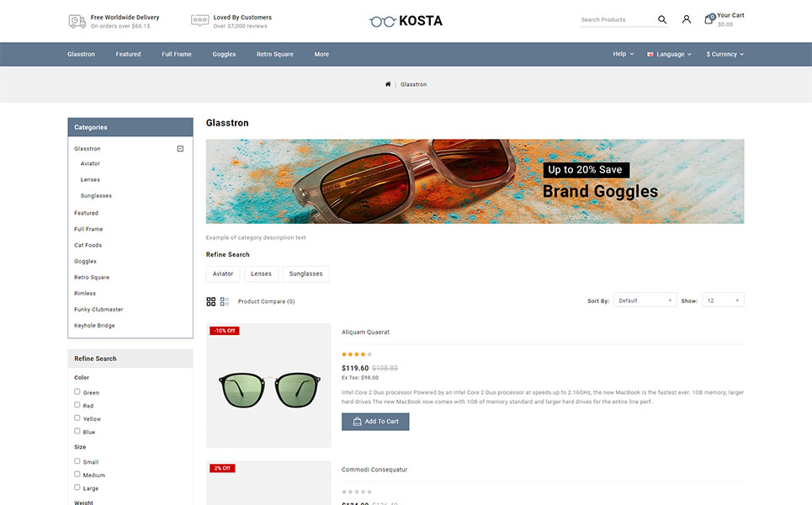Viewport: 812px width, 505px height.
Task: Open the Aliquam Quaerat product title
Action: 365,332
